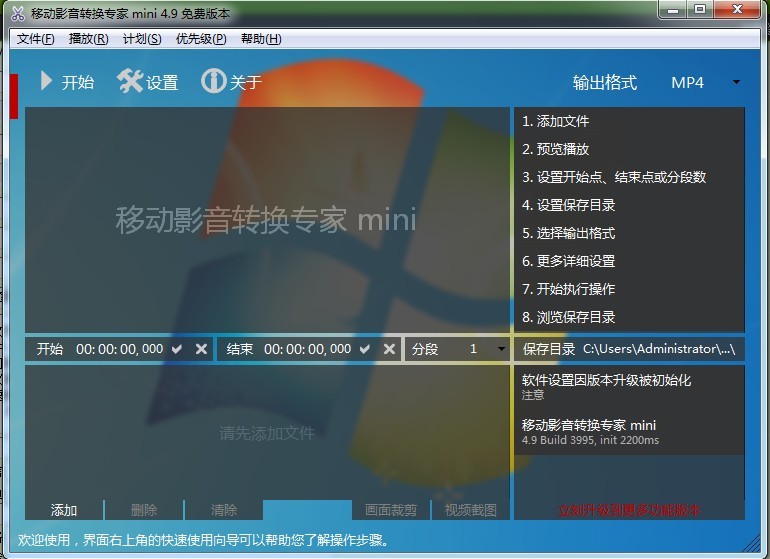Click the Start (开始) play icon
Image resolution: width=770 pixels, height=559 pixels.
pos(46,82)
